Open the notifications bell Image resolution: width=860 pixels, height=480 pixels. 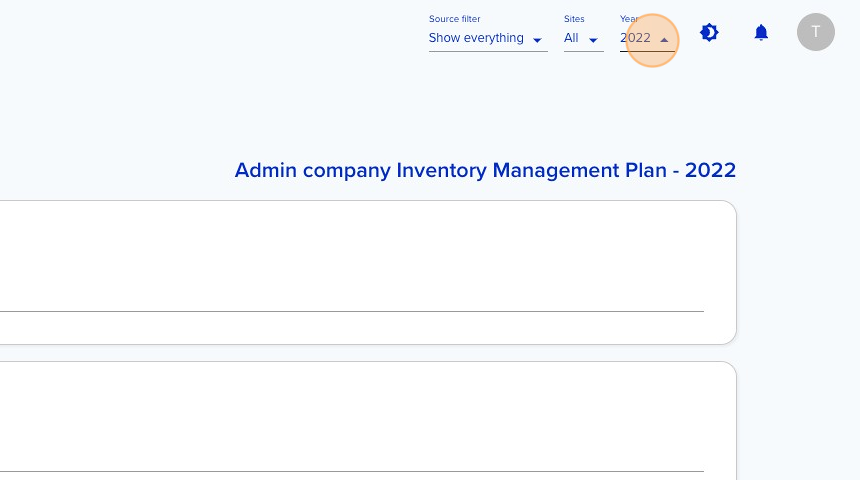tap(761, 32)
